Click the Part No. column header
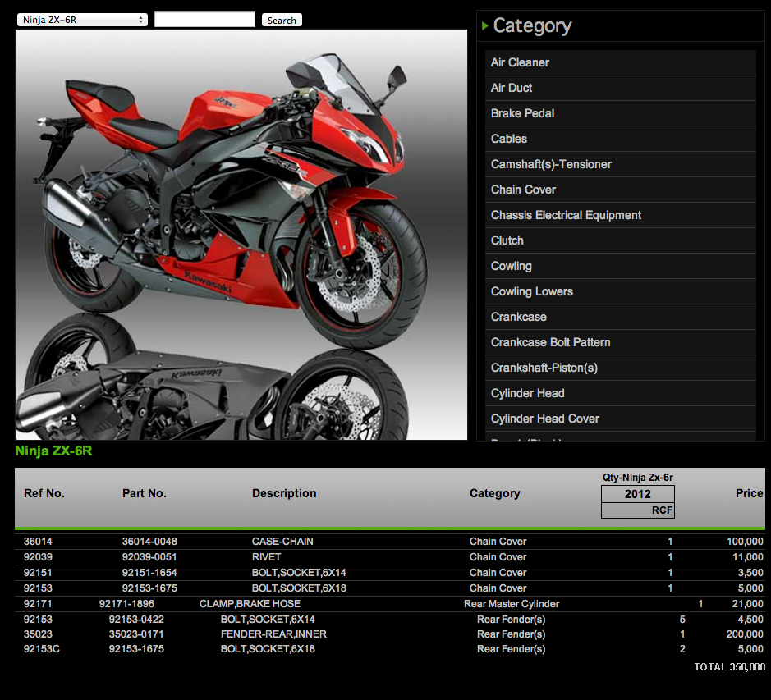The width and height of the screenshot is (771, 700). click(144, 493)
